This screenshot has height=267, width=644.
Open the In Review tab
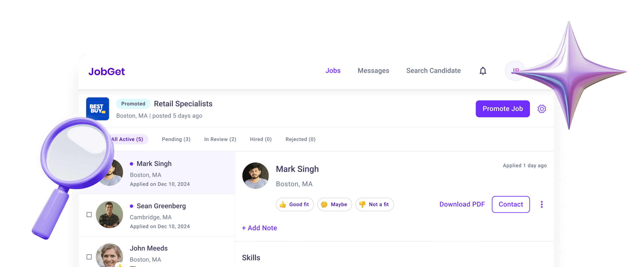tap(220, 139)
